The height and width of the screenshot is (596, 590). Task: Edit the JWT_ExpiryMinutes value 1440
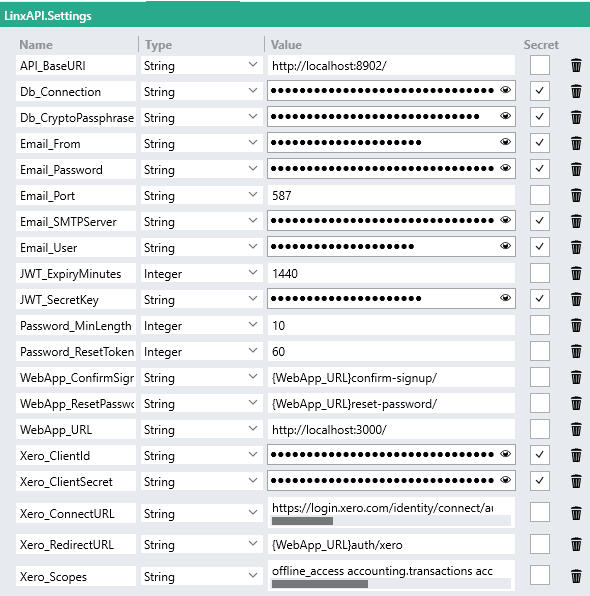click(391, 273)
